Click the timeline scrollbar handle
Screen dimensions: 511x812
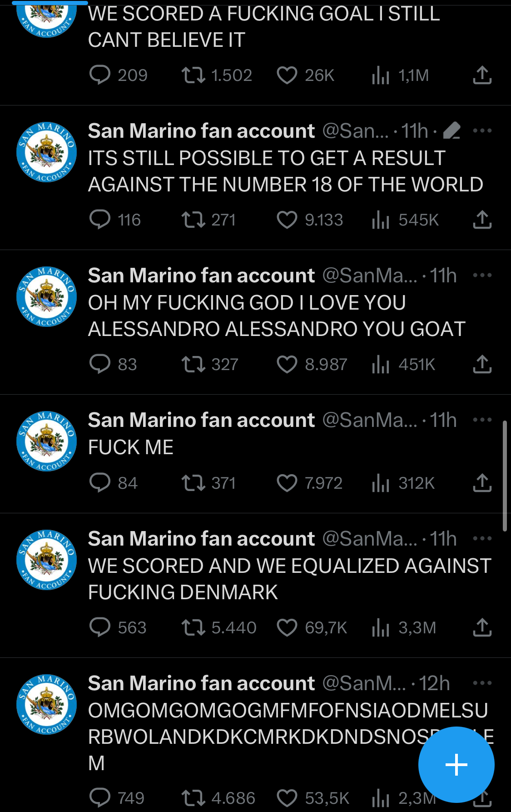[x=505, y=476]
